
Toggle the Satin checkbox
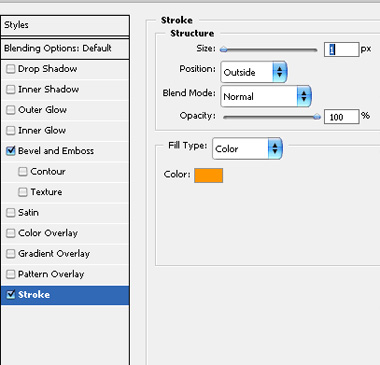tap(11, 213)
